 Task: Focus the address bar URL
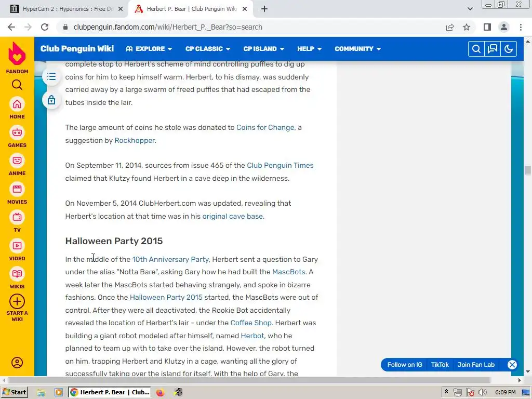tap(168, 27)
